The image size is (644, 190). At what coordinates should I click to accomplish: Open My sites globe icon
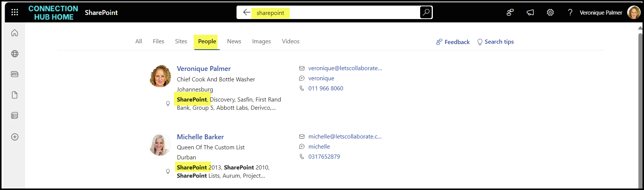tap(15, 54)
